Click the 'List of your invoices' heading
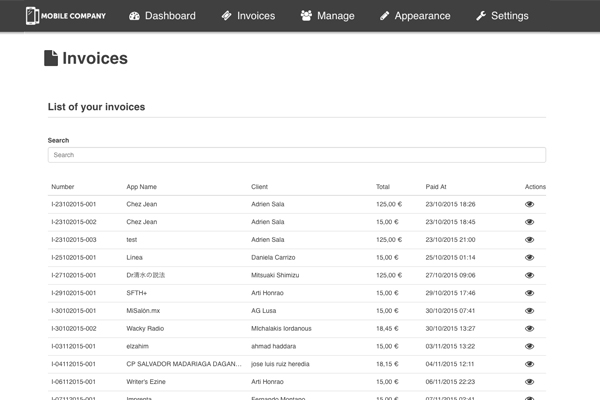Image resolution: width=600 pixels, height=400 pixels. (x=96, y=107)
